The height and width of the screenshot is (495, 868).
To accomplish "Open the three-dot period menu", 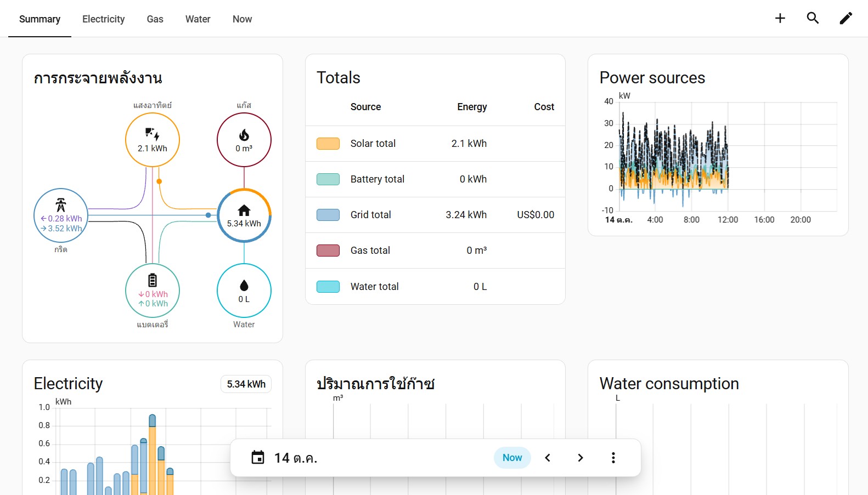I will (613, 458).
